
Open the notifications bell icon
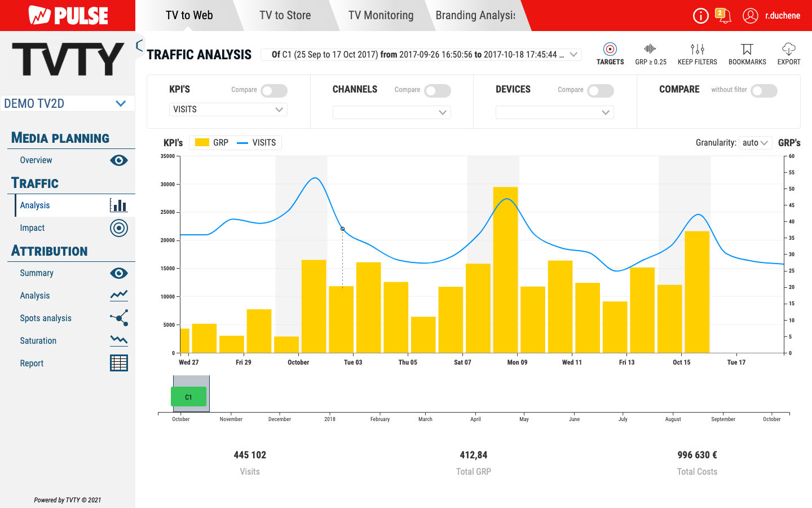723,16
